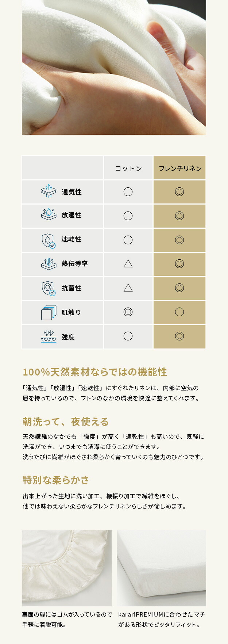Click the 通気性 breathability icon
The height and width of the screenshot is (644, 228).
pos(49,191)
